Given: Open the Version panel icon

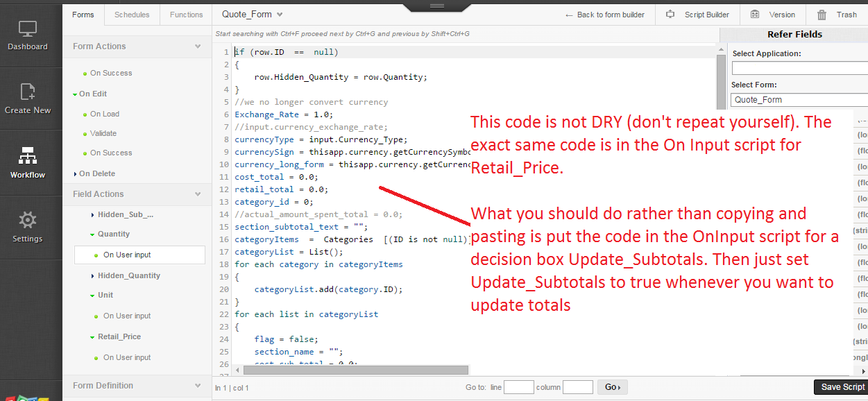Looking at the screenshot, I should [774, 14].
